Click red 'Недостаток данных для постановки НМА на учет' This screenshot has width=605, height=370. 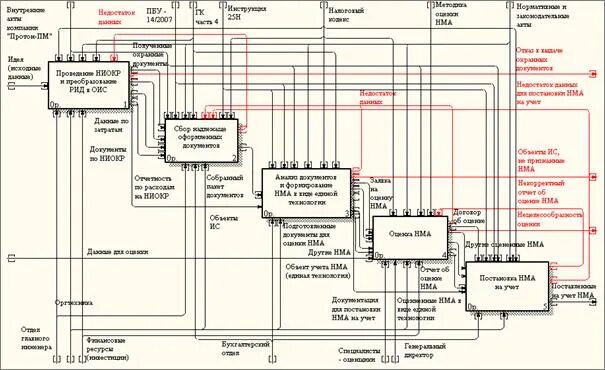[549, 93]
